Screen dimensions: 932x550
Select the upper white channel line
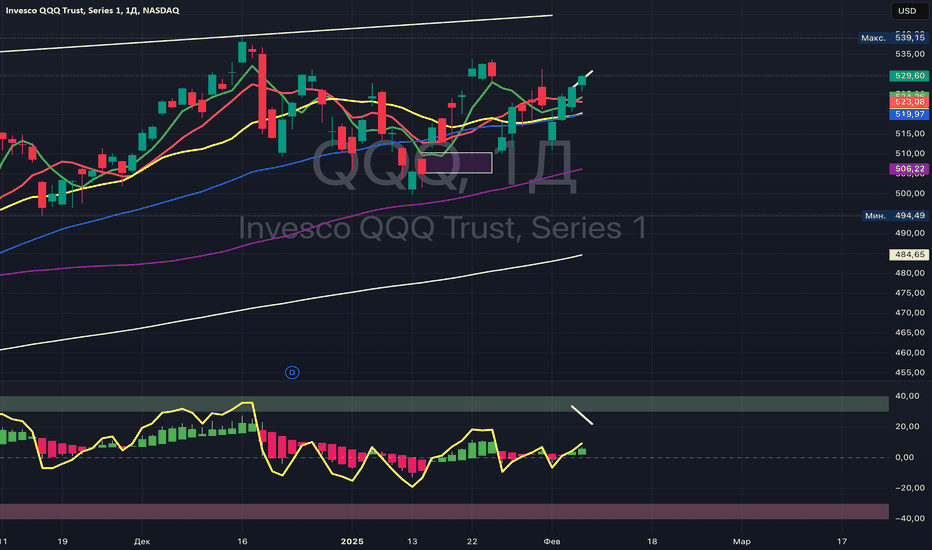coord(300,32)
